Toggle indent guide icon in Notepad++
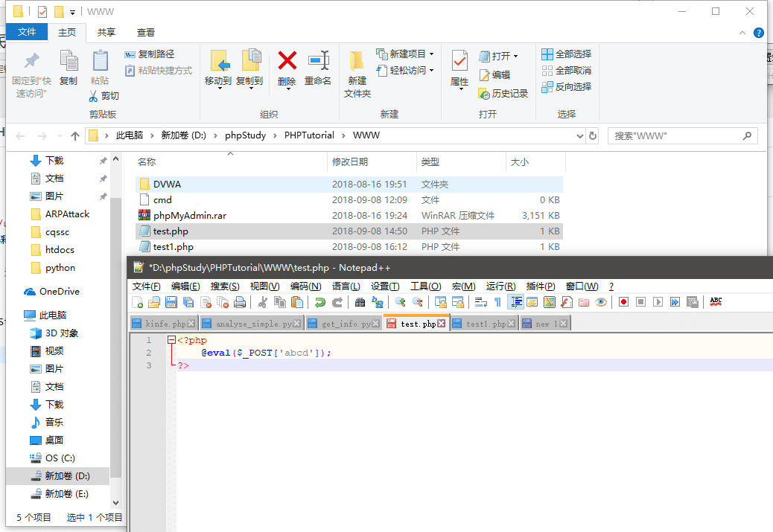The image size is (773, 532). pos(515,302)
